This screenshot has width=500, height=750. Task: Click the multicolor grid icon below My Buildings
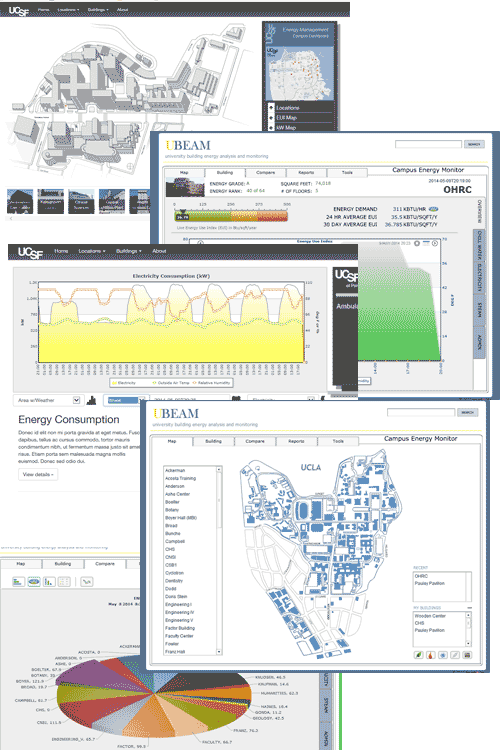(467, 655)
